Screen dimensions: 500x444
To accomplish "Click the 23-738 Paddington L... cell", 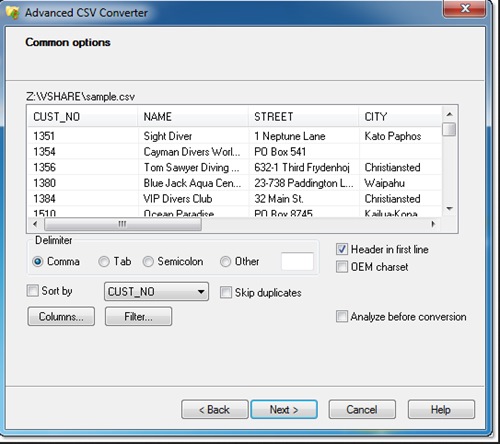I will [304, 183].
